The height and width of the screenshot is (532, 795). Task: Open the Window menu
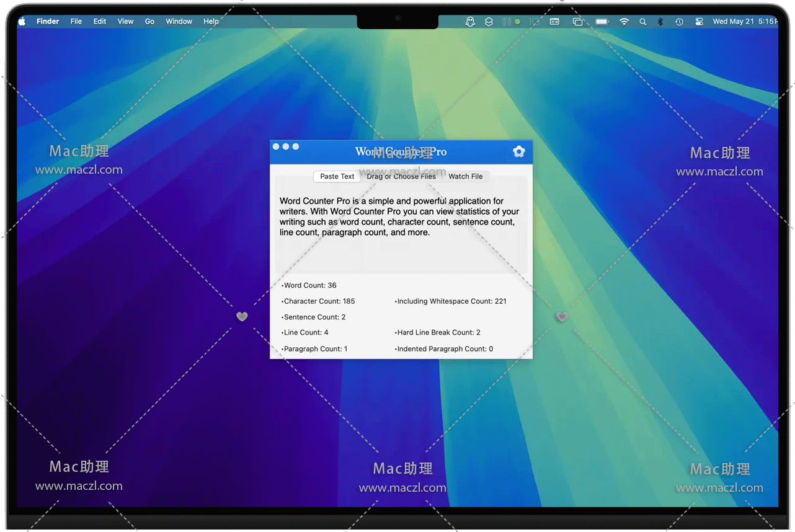(x=179, y=21)
